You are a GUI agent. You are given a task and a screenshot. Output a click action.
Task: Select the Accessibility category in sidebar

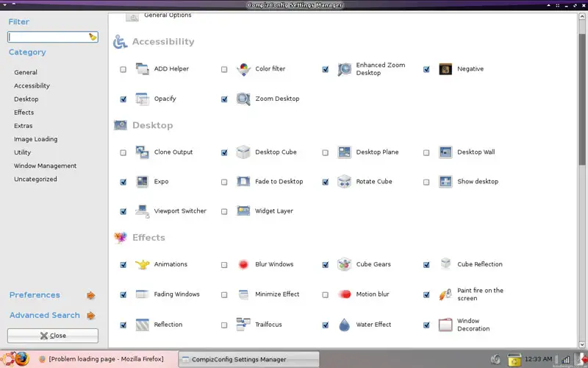click(32, 85)
